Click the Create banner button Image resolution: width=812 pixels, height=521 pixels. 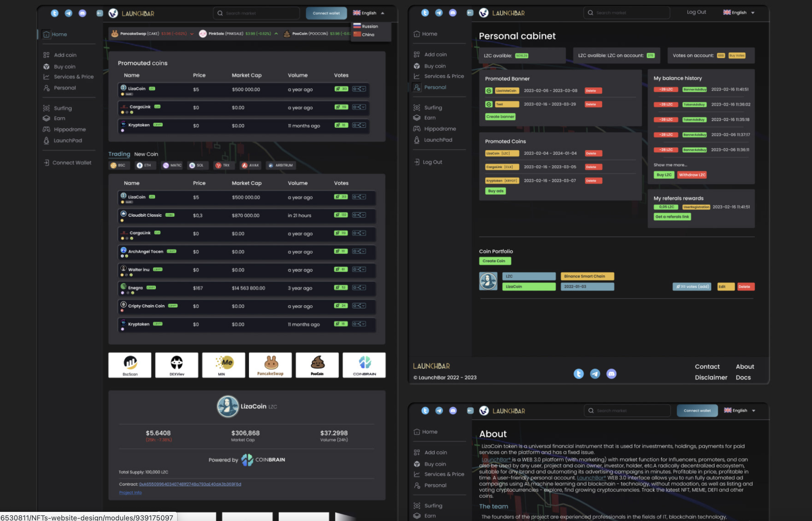click(500, 116)
